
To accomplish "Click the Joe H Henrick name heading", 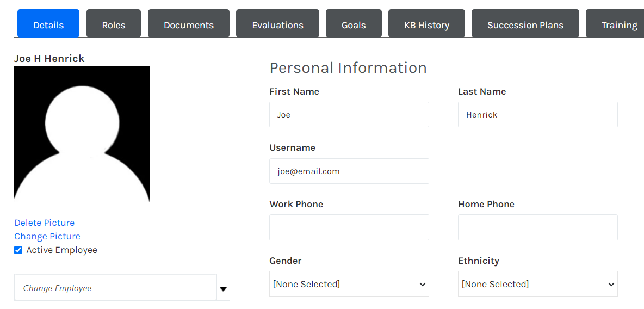I will [49, 59].
